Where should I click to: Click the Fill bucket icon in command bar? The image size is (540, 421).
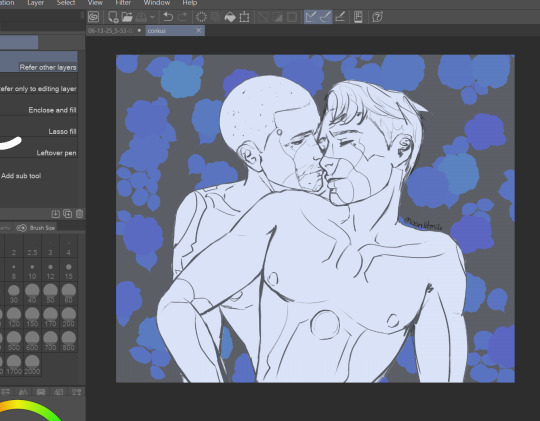click(230, 17)
